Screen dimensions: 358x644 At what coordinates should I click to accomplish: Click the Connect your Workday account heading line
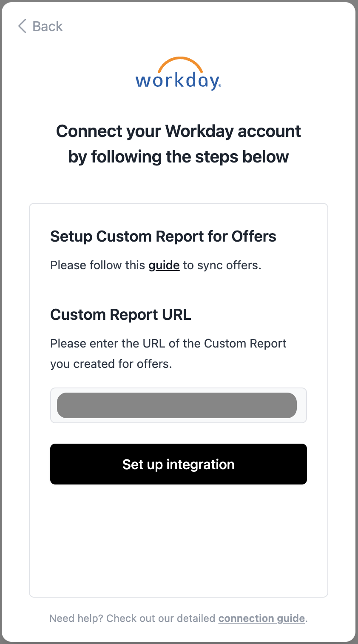pyautogui.click(x=179, y=131)
